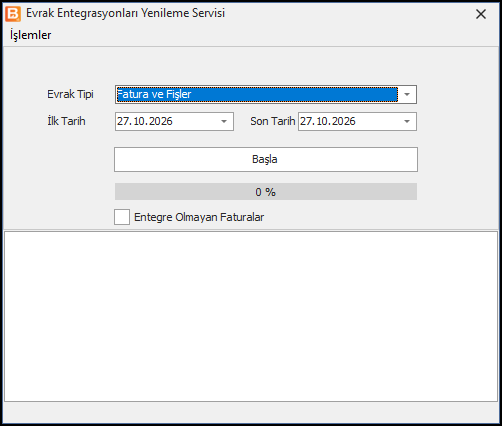Enable the Entegre Olmayan Faturalar checkbox
The width and height of the screenshot is (502, 426).
point(122,217)
